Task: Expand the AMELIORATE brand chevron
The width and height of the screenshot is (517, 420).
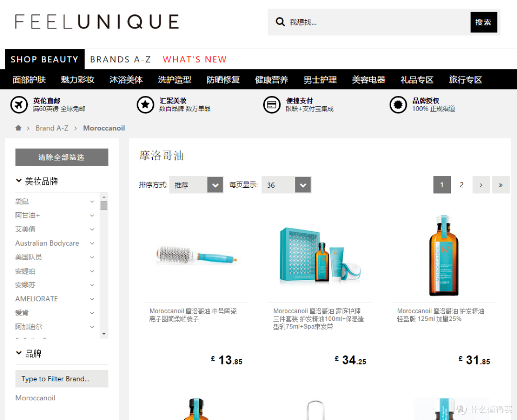Action: pyautogui.click(x=92, y=299)
